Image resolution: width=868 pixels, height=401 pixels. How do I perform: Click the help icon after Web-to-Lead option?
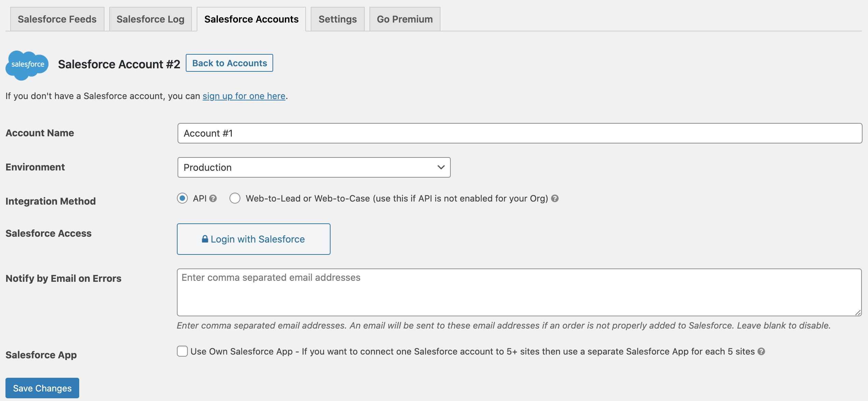[555, 198]
